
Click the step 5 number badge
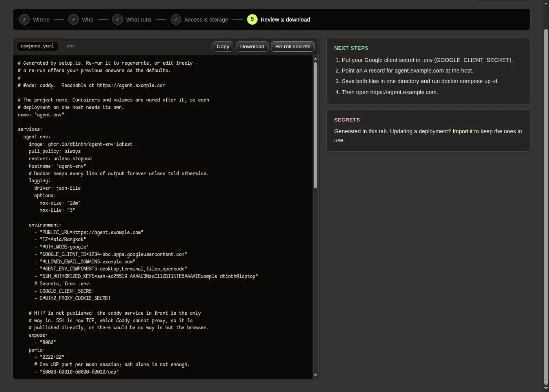coord(252,19)
